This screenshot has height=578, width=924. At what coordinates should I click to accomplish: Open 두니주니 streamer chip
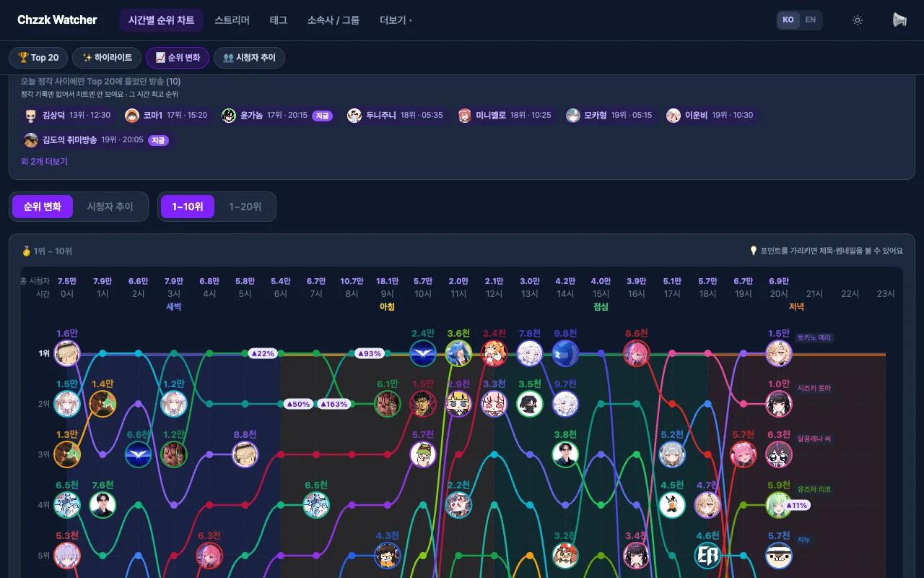coord(396,116)
